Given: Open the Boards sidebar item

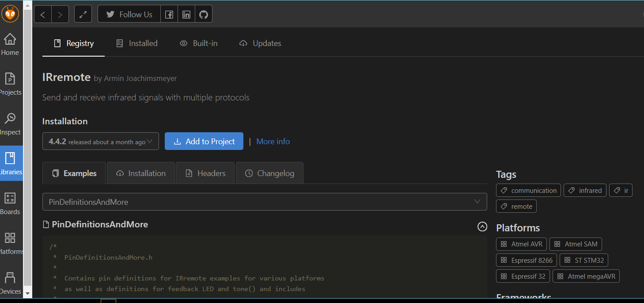Looking at the screenshot, I should (10, 204).
